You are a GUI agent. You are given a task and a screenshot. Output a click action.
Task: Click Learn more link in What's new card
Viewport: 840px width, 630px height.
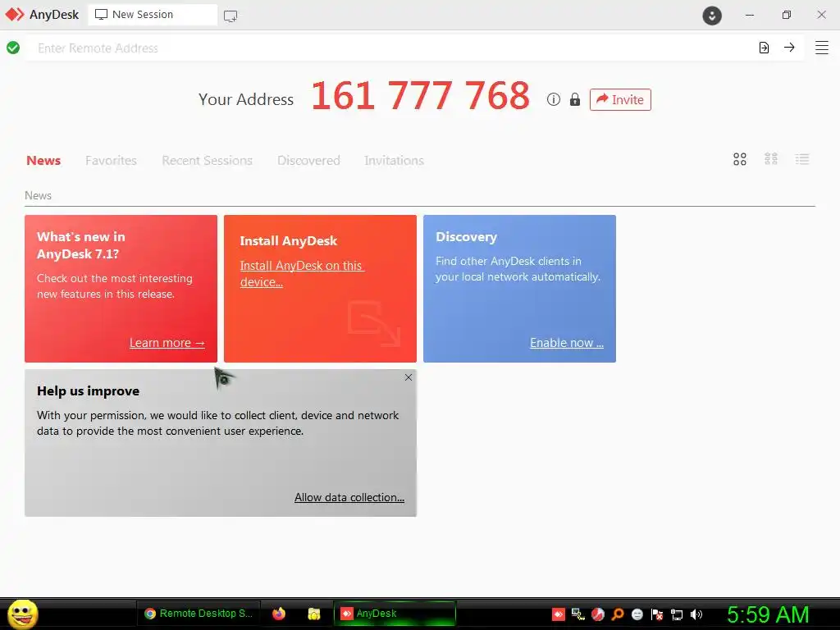[167, 343]
